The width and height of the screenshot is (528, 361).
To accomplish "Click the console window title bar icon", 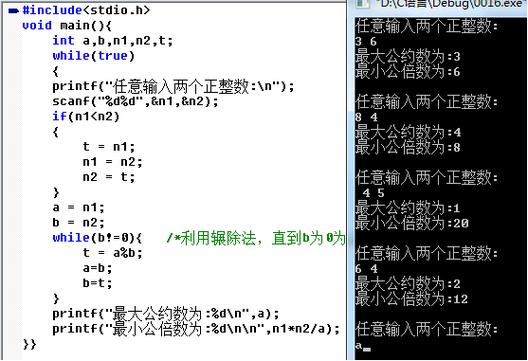I will 363,3.
